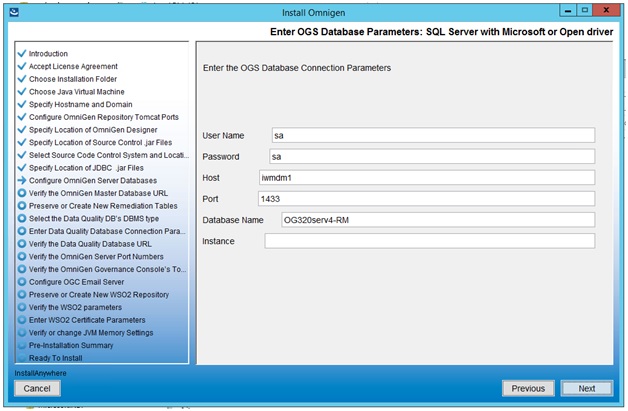Click checkmark beside Select Source Code Control System
The height and width of the screenshot is (411, 628).
pos(22,155)
